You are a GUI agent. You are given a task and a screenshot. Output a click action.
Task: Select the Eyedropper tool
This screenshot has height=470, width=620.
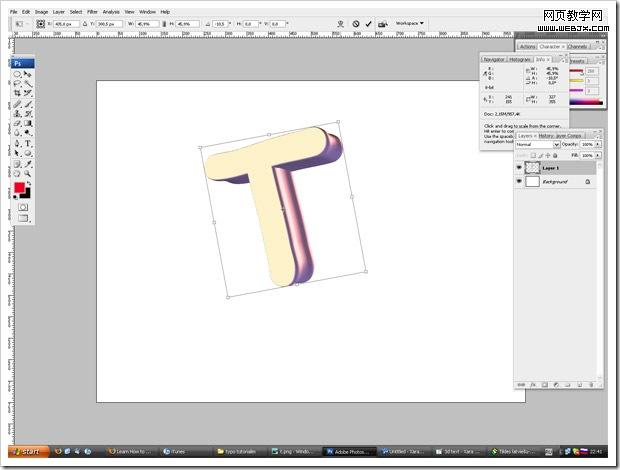click(28, 164)
